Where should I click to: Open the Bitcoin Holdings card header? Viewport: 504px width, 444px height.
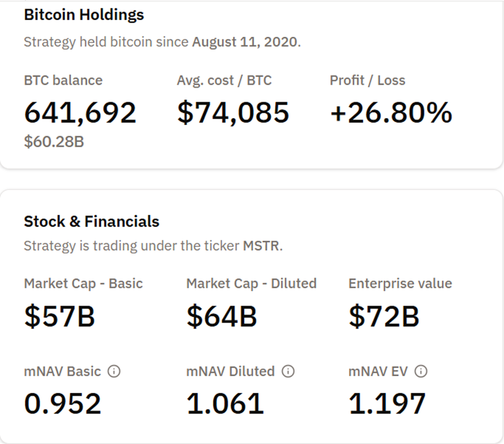(x=84, y=14)
